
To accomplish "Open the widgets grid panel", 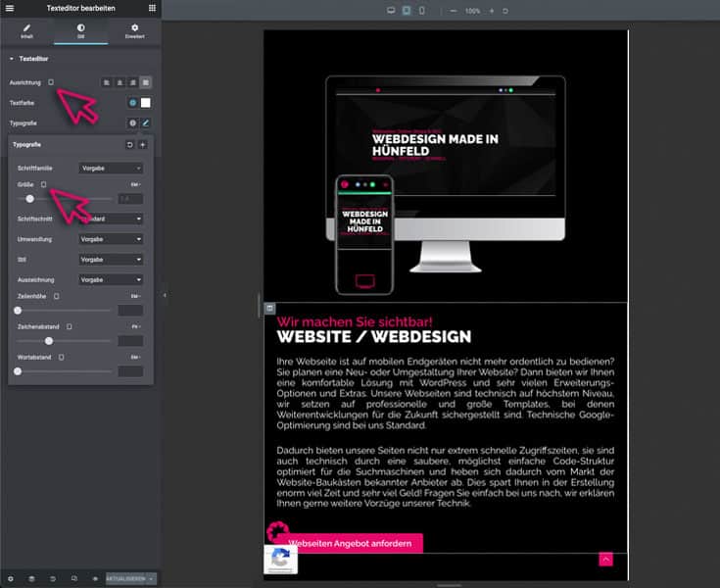I will click(152, 8).
